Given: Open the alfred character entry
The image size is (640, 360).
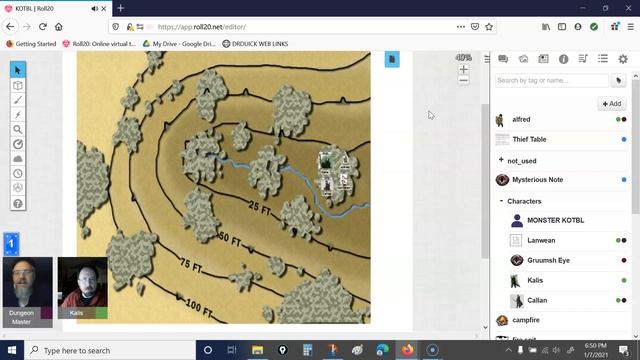Looking at the screenshot, I should pos(561,120).
